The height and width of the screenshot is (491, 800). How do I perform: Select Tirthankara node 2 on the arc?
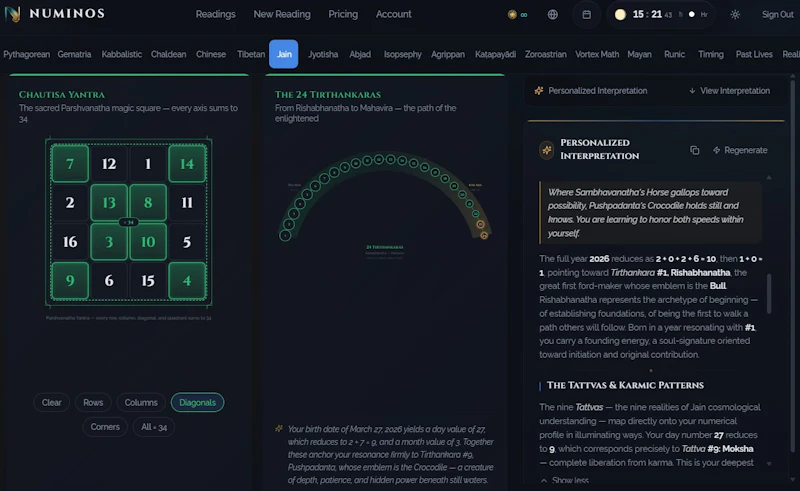click(x=289, y=224)
